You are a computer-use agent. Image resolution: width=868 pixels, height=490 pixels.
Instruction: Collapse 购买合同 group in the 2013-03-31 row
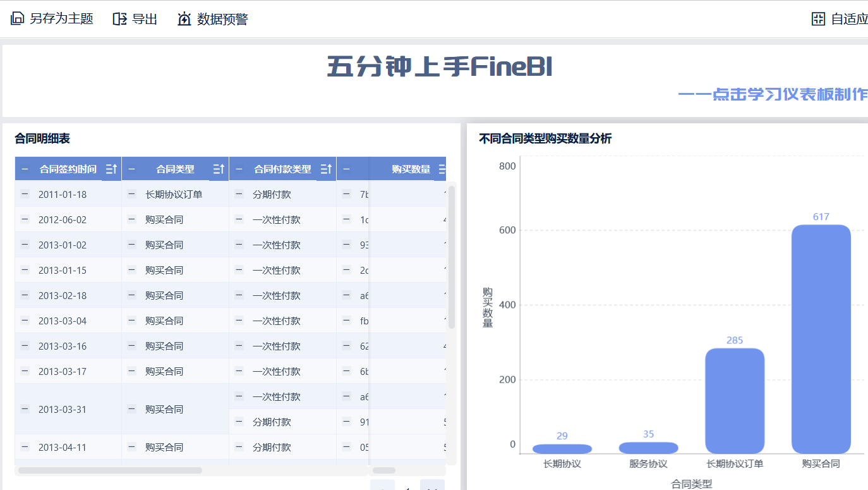(x=131, y=409)
